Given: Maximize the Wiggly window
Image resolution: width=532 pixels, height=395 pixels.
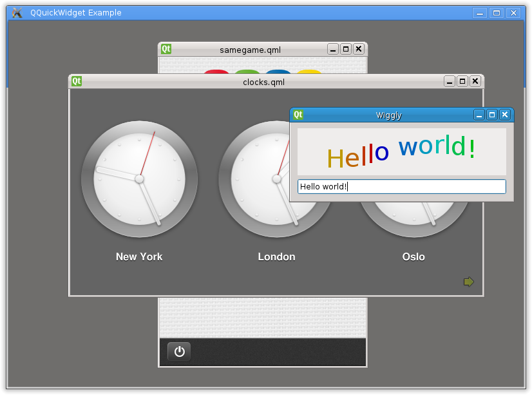Looking at the screenshot, I should [492, 115].
